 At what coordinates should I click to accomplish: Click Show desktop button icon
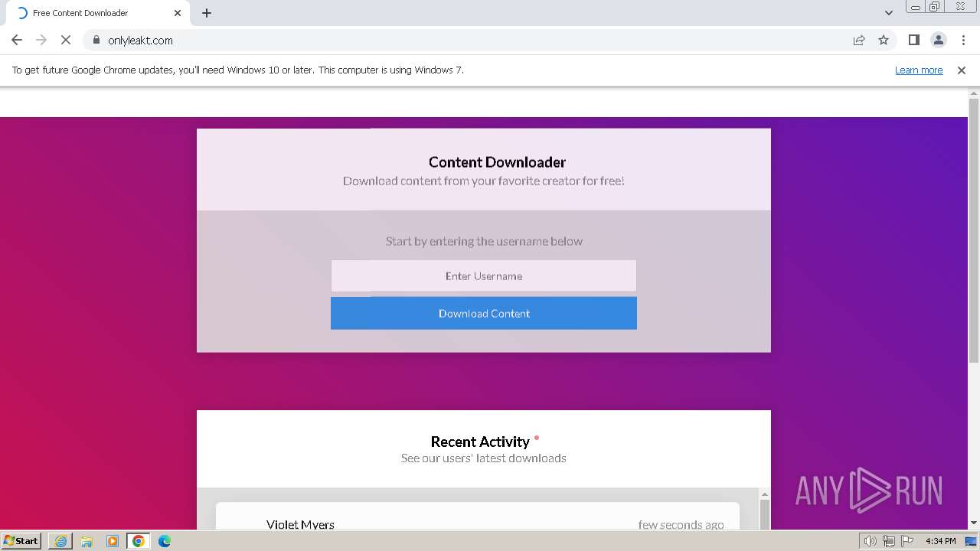click(972, 541)
